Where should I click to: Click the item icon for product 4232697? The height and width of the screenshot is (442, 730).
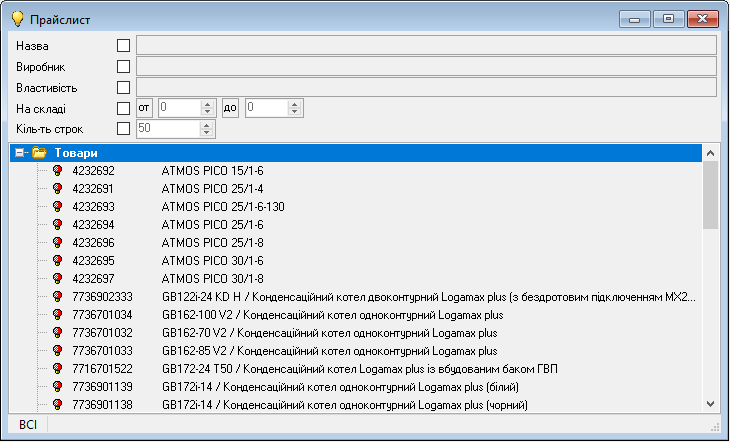(x=58, y=279)
